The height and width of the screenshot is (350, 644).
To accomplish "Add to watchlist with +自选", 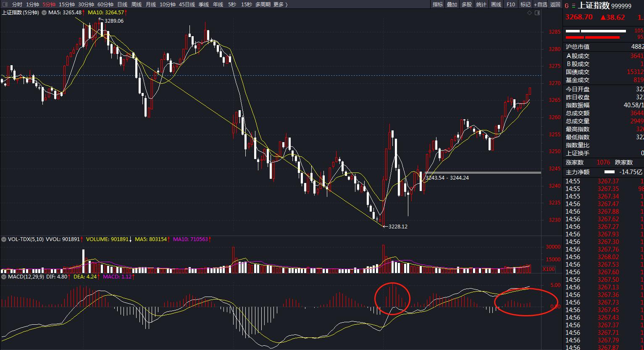I will point(540,5).
